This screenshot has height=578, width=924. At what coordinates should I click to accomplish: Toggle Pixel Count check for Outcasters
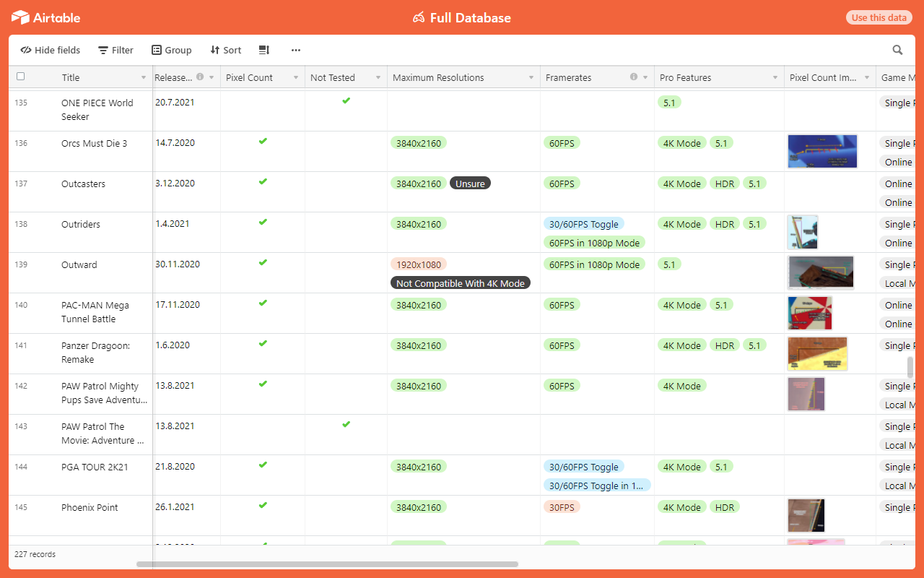tap(263, 182)
